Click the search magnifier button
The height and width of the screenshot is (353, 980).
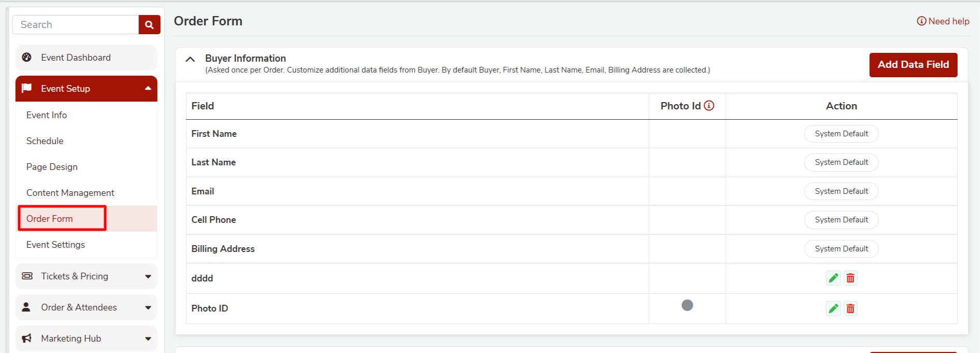pyautogui.click(x=149, y=24)
